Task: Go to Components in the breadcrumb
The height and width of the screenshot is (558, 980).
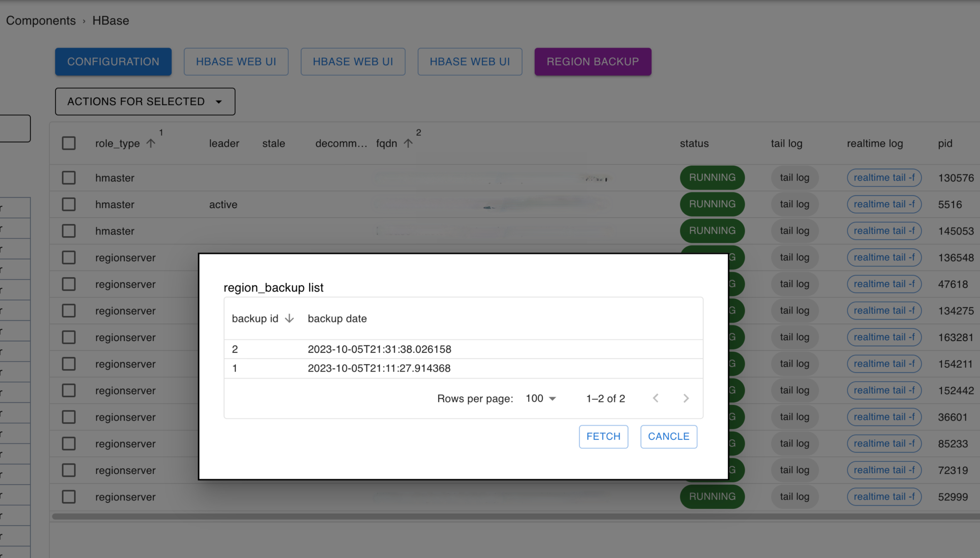Action: 41,20
